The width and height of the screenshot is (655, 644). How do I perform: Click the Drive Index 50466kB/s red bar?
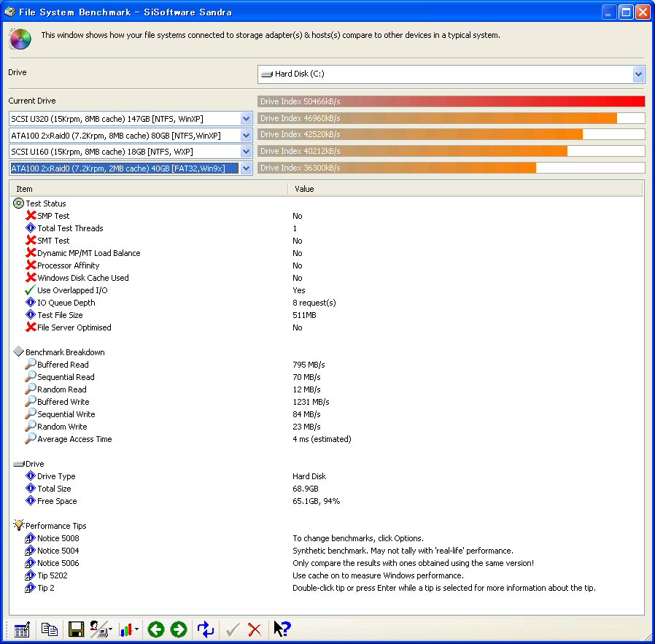tap(451, 101)
